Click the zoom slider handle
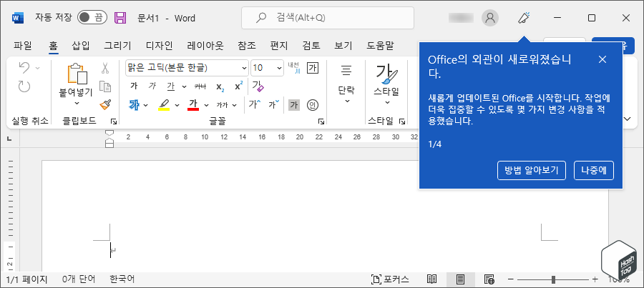 point(553,279)
